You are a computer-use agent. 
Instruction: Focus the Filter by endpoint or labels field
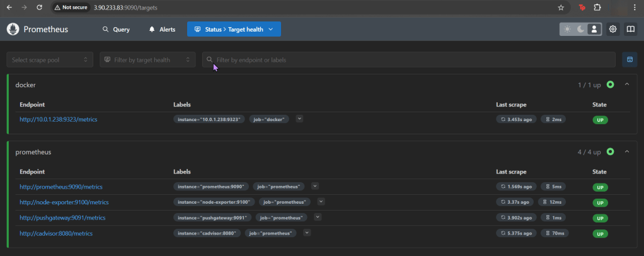[x=410, y=60]
